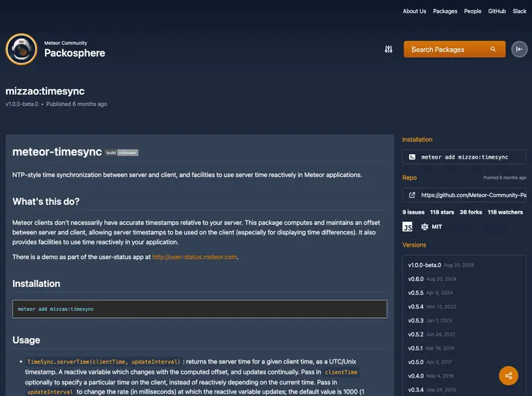Select version v1.0.0-beta.0 in Versions list

(x=425, y=265)
